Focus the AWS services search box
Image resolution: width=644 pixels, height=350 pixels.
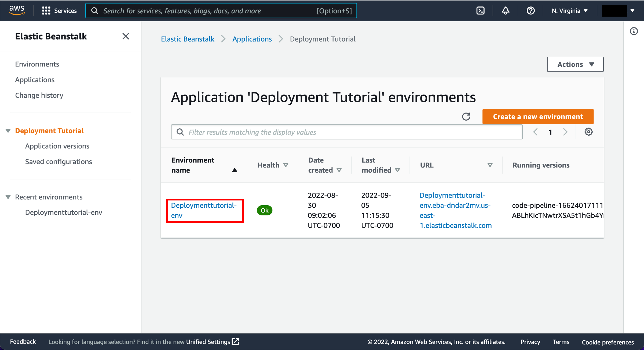pyautogui.click(x=221, y=11)
